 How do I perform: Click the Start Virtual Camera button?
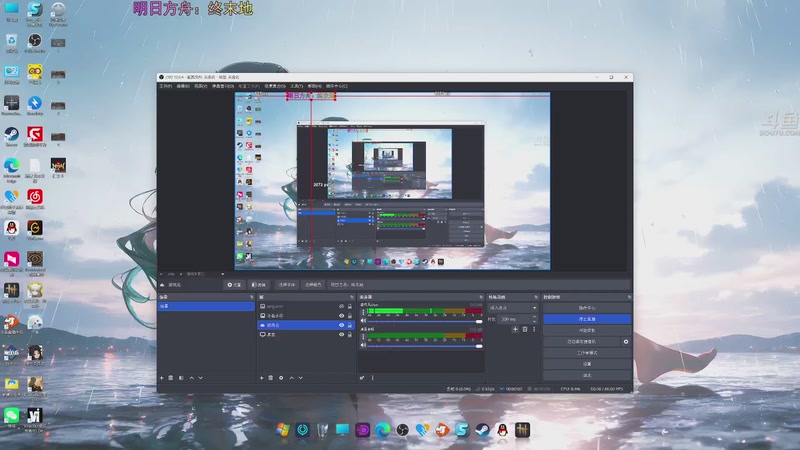coord(582,342)
